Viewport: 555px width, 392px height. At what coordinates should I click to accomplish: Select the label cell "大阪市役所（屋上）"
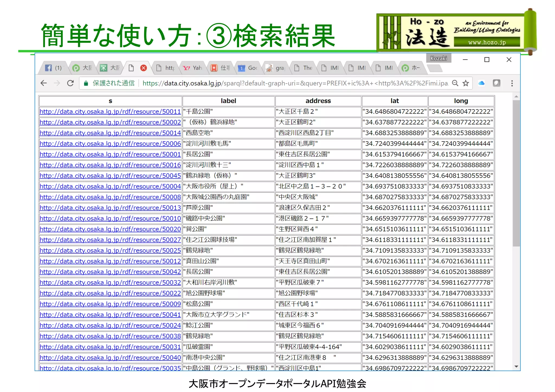228,186
